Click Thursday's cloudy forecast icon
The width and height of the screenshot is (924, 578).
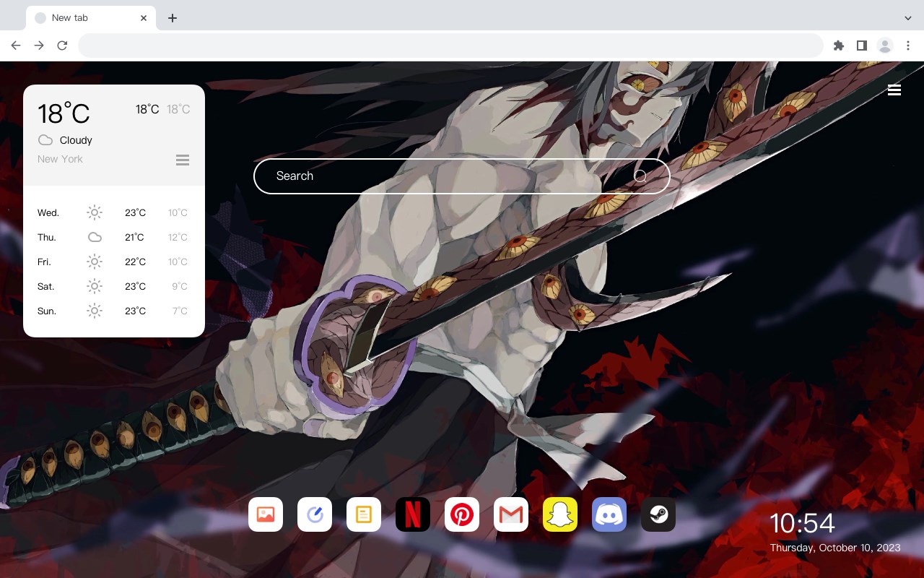[x=95, y=237]
